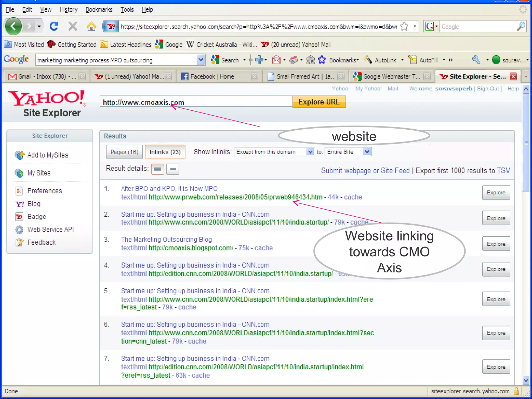Bookmark this page with the star icon
The width and height of the screenshot is (532, 399).
click(x=404, y=26)
